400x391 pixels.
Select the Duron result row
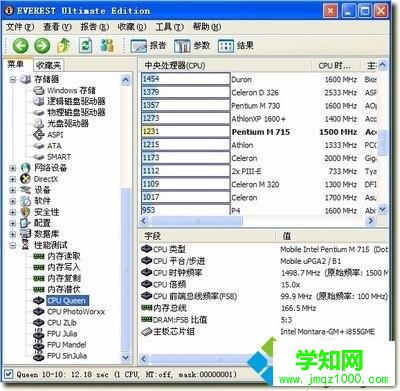tap(259, 79)
